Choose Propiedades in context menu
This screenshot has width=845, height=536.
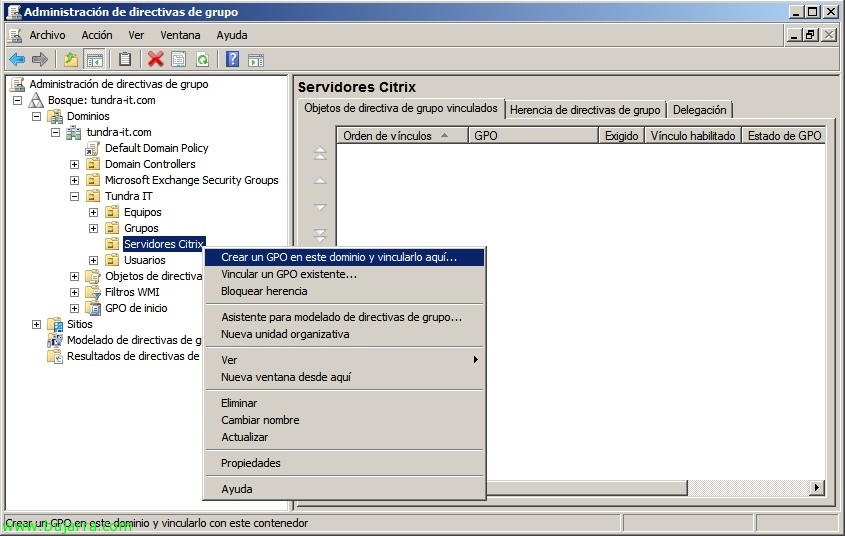[x=344, y=463]
